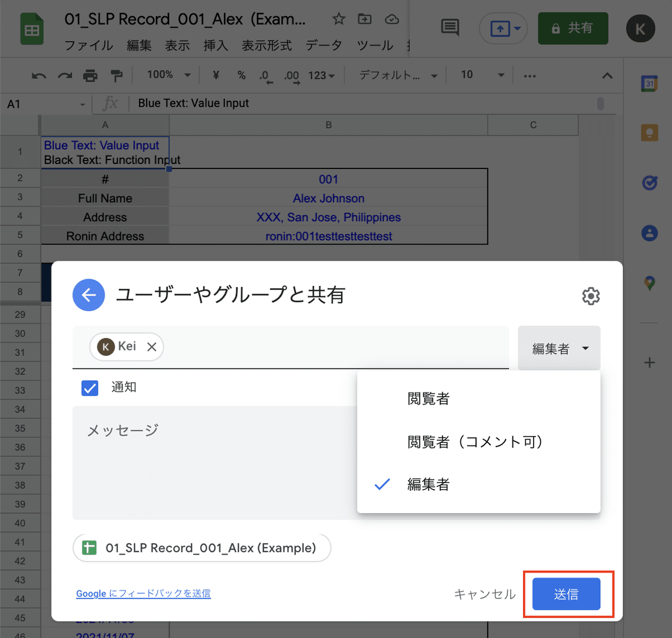Open the デフォルト font dropdown

point(398,75)
